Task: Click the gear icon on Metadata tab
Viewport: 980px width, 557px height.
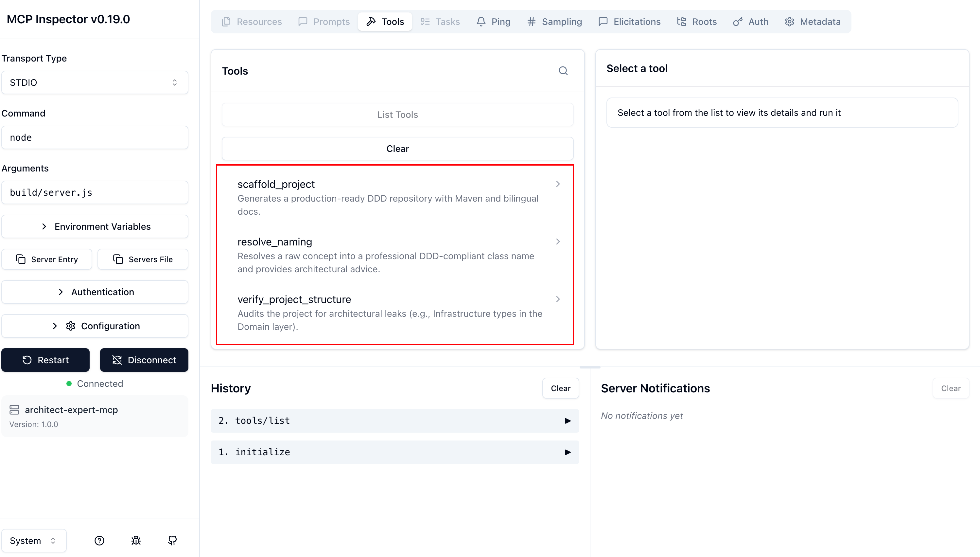Action: coord(790,22)
